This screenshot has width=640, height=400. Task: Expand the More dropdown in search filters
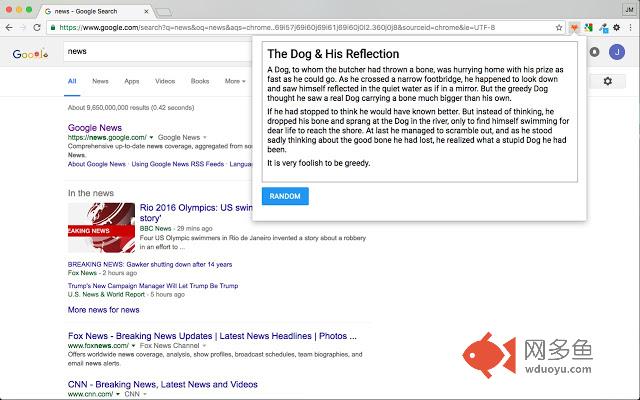click(x=234, y=81)
